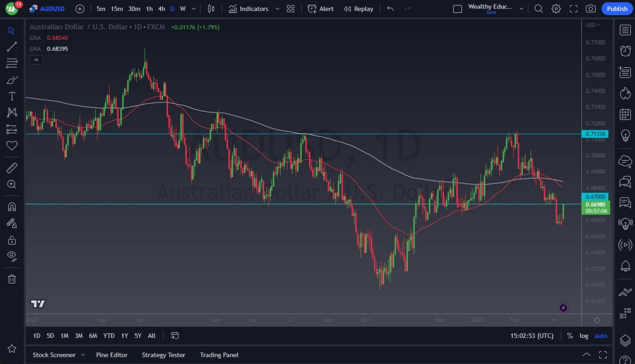The height and width of the screenshot is (364, 635).
Task: Open the Alerts clock panel on the right sidebar
Action: (625, 51)
